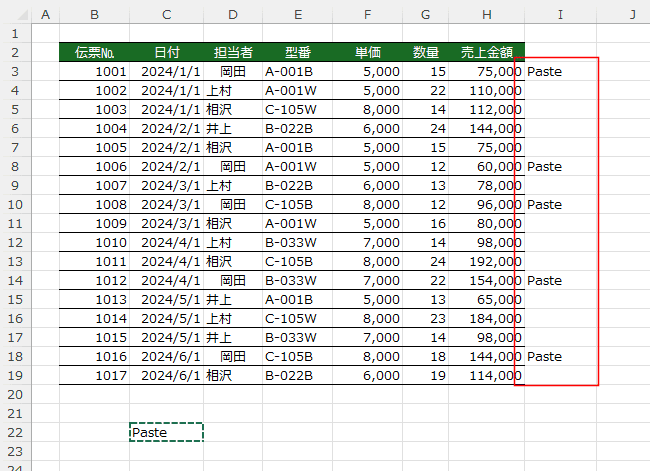Image resolution: width=650 pixels, height=471 pixels.
Task: Click 岡田 in the row of invoice 1008
Action: [233, 204]
